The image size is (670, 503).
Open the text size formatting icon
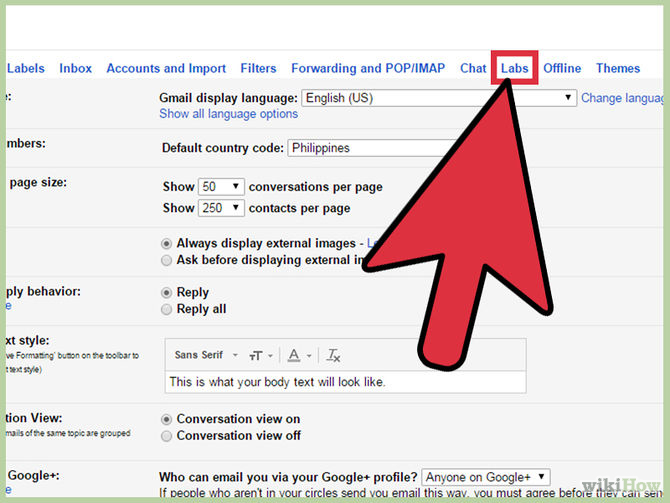261,356
